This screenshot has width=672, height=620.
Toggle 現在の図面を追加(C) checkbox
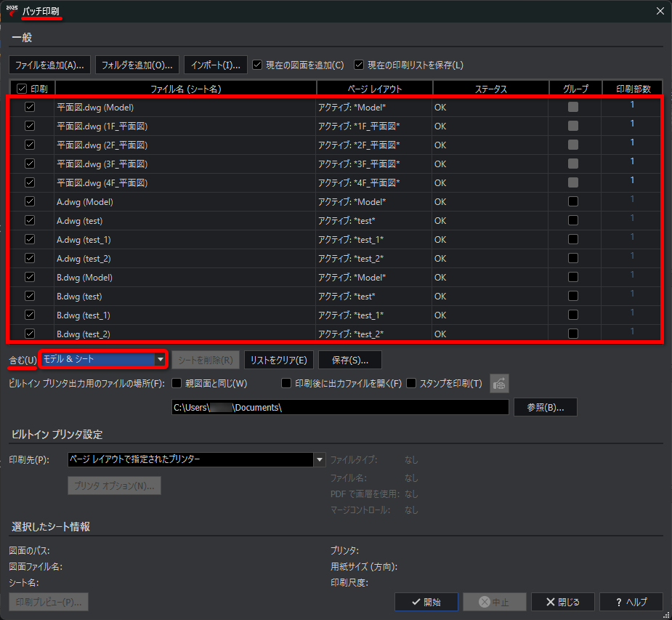coord(257,65)
